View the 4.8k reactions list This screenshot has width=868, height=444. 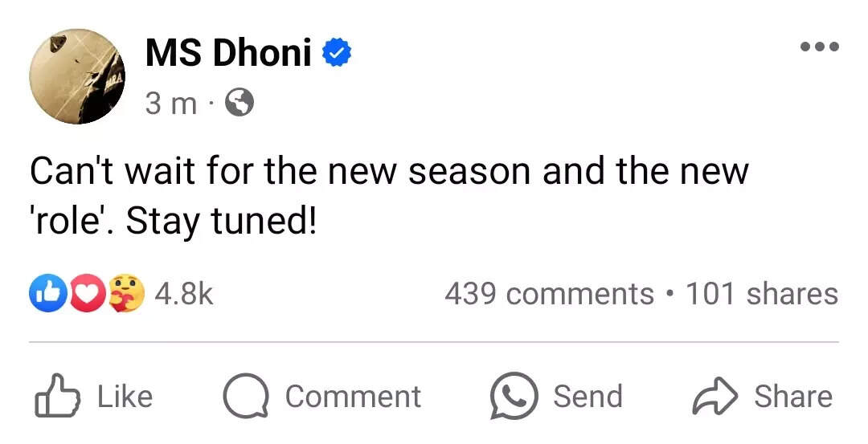click(x=183, y=294)
